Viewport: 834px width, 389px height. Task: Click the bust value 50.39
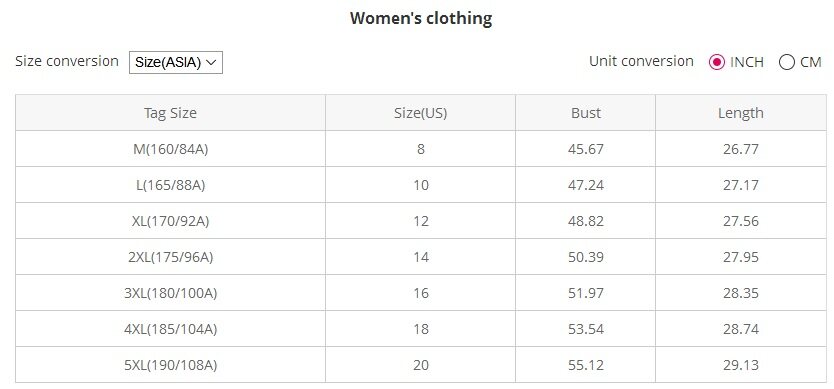coord(586,257)
